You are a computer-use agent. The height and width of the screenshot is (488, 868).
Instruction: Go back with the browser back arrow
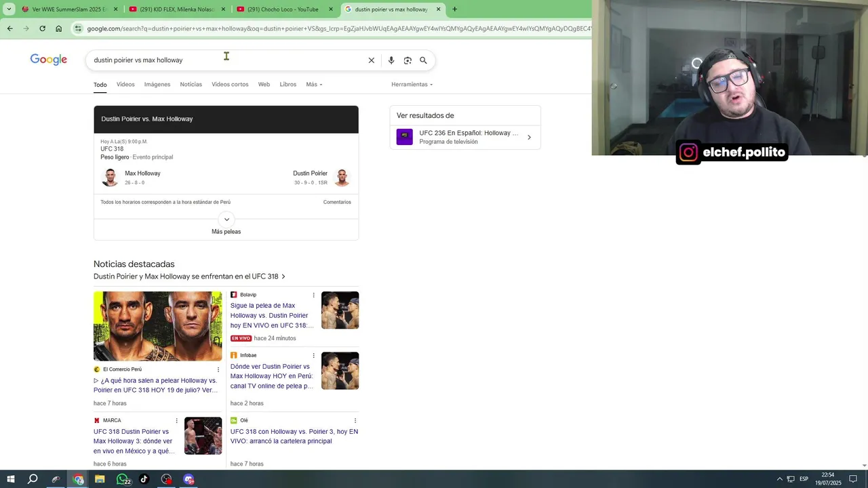pos(9,28)
